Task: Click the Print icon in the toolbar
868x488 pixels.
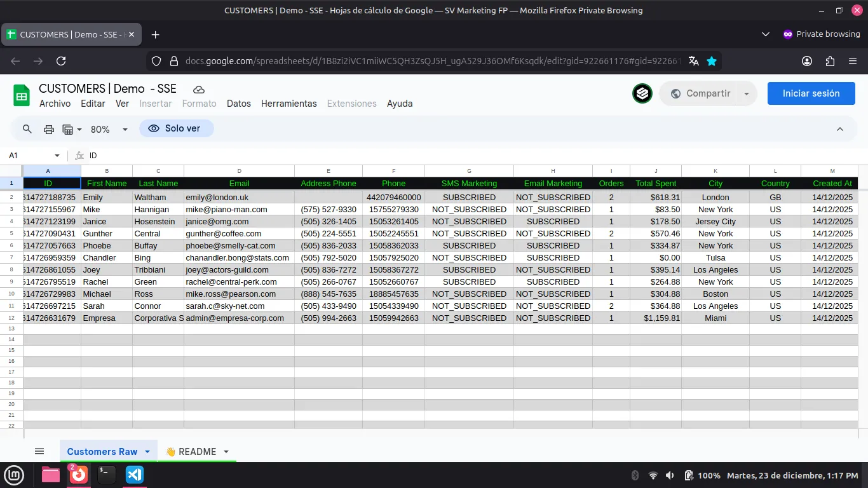Action: 49,129
